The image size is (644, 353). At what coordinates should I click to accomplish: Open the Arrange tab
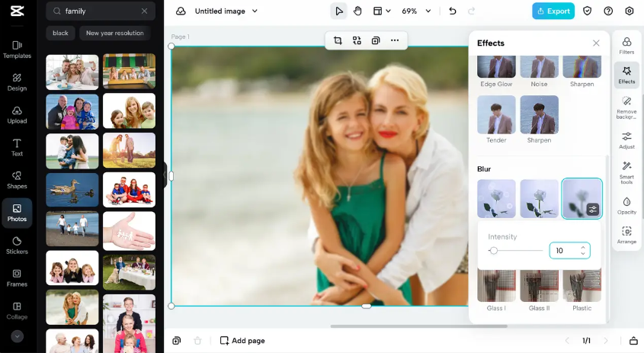tap(626, 236)
